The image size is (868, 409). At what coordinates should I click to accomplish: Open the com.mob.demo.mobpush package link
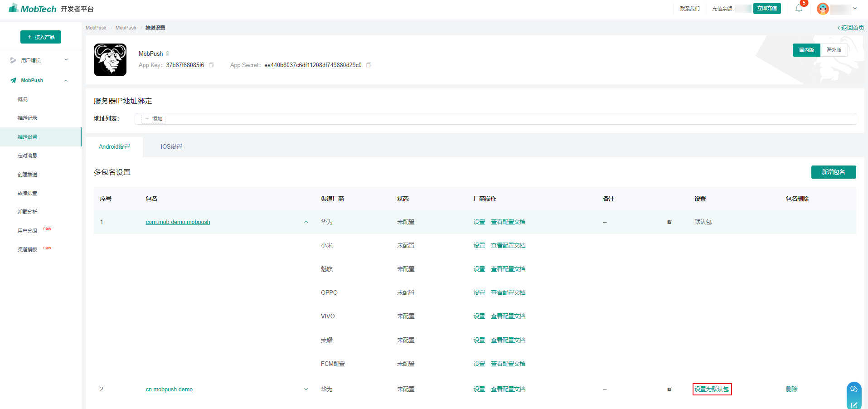point(178,222)
